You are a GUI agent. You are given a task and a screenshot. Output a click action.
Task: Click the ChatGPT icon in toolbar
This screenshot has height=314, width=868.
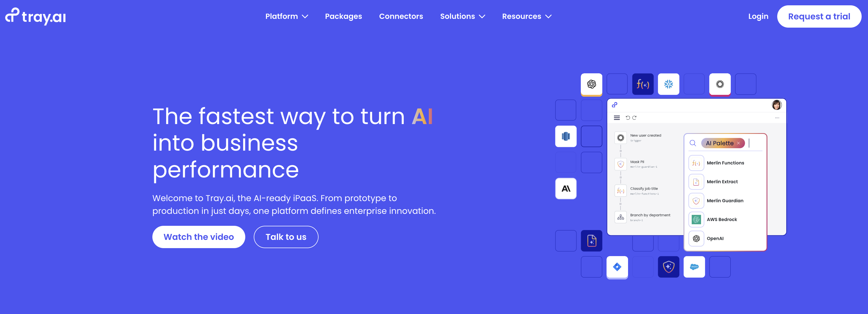point(591,84)
